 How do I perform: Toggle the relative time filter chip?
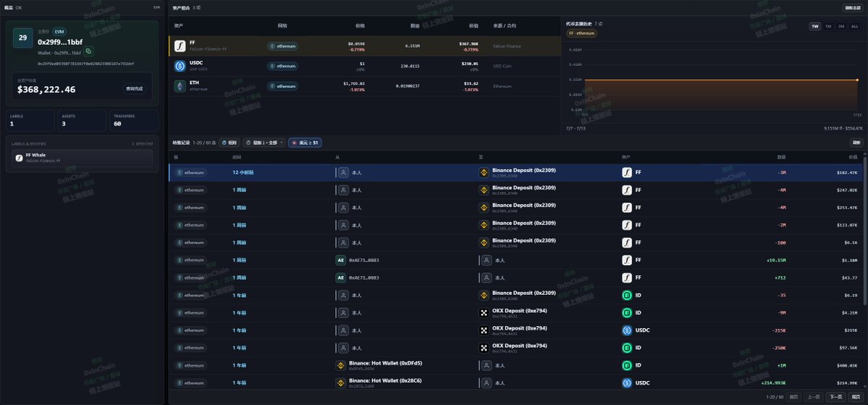tap(229, 143)
